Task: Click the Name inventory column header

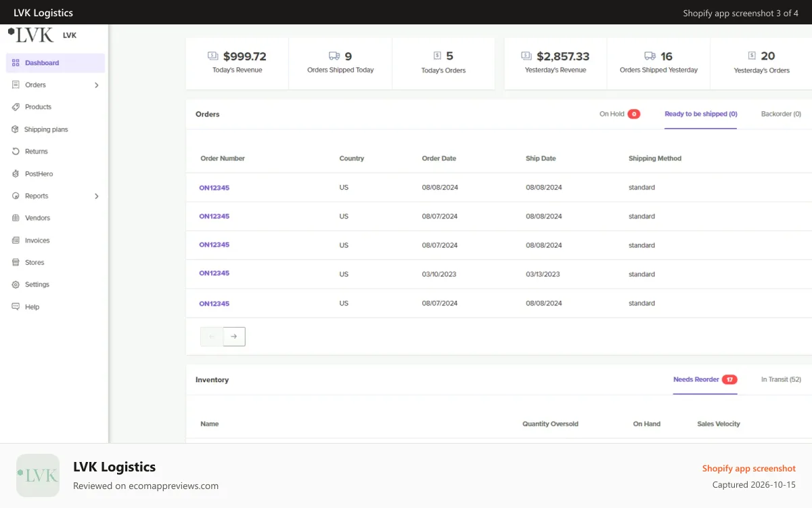Action: click(210, 424)
